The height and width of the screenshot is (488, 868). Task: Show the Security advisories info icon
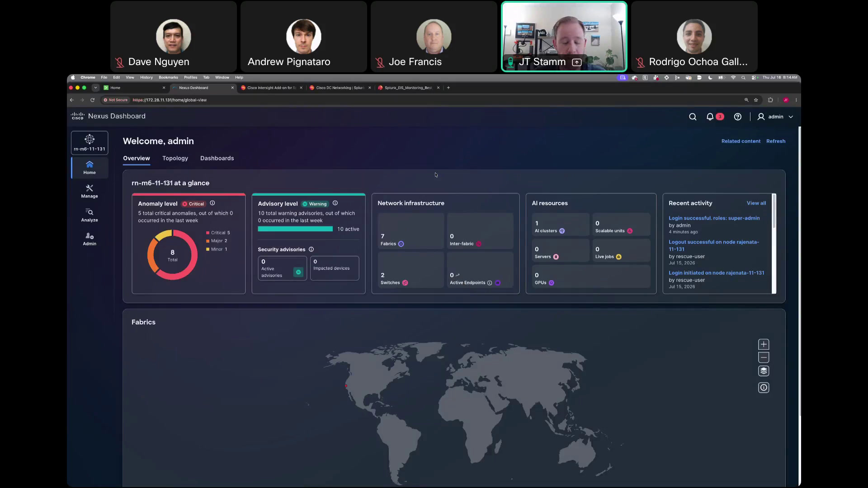point(311,249)
